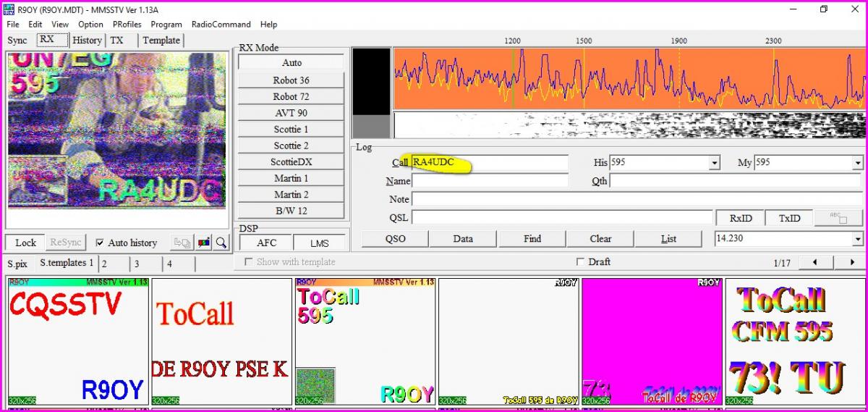The height and width of the screenshot is (412, 868).
Task: Enable the Draft checkbox
Action: (580, 262)
